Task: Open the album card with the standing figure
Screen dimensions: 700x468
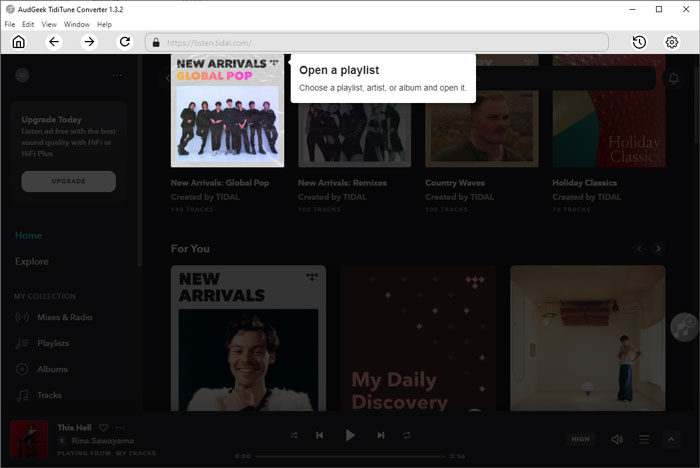Action: coord(588,338)
